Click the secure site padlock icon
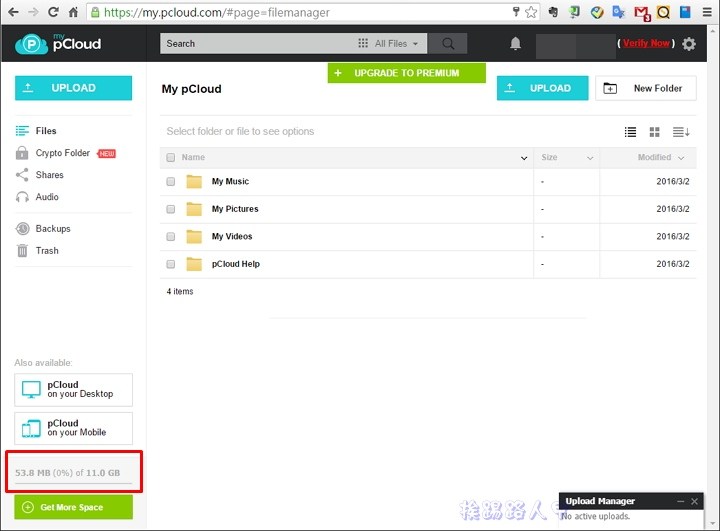 (x=95, y=12)
